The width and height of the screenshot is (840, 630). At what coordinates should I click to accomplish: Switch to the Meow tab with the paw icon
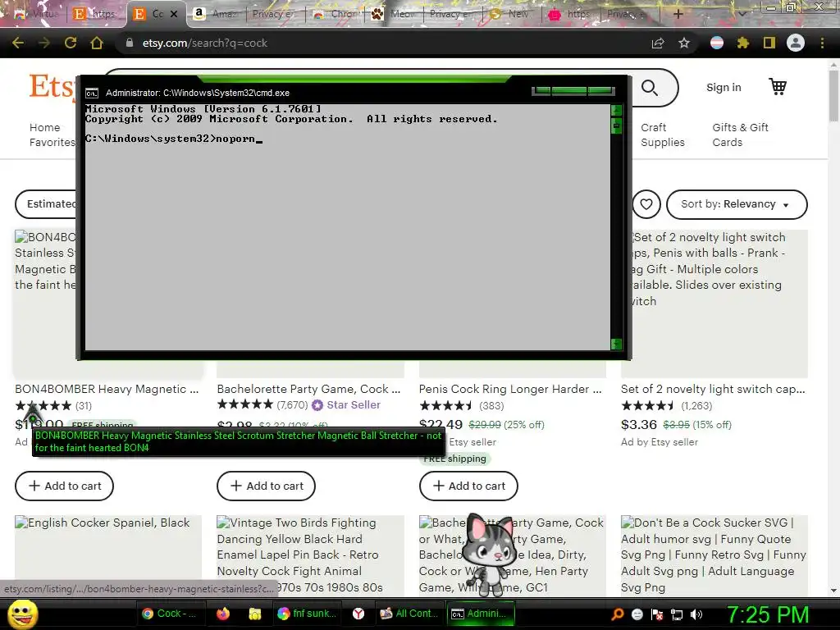[394, 14]
